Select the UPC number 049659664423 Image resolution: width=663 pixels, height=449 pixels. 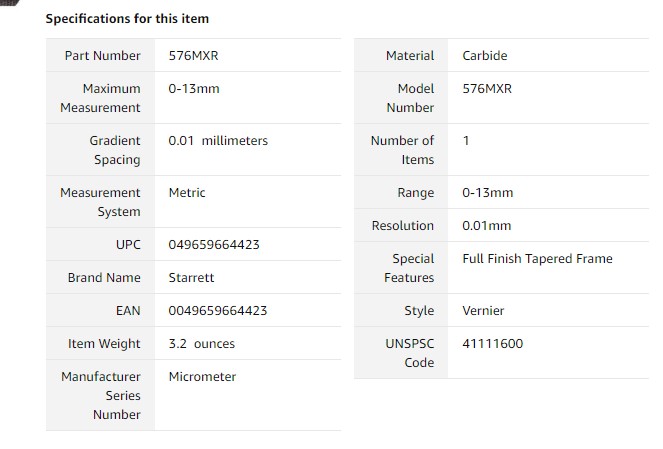(x=214, y=245)
